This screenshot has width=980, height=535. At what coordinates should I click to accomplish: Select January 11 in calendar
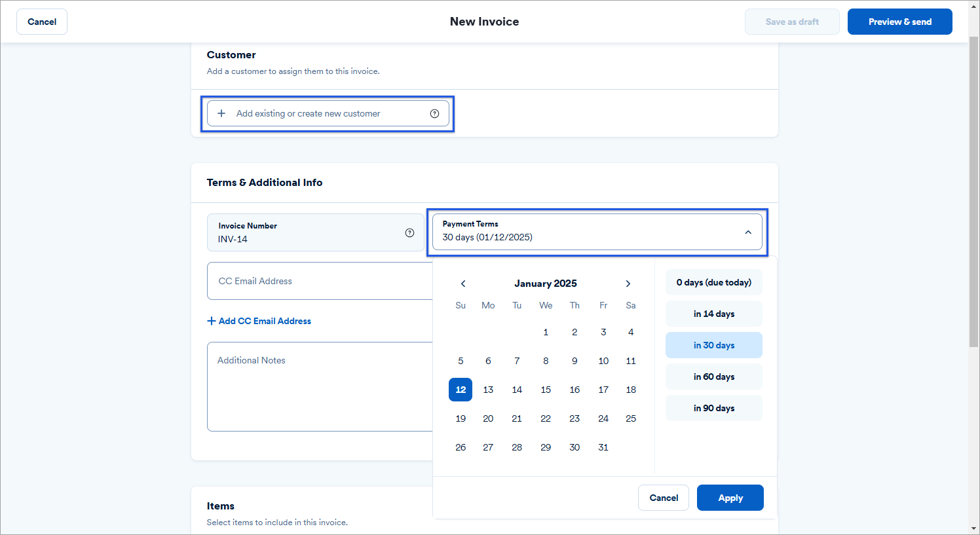(x=631, y=361)
